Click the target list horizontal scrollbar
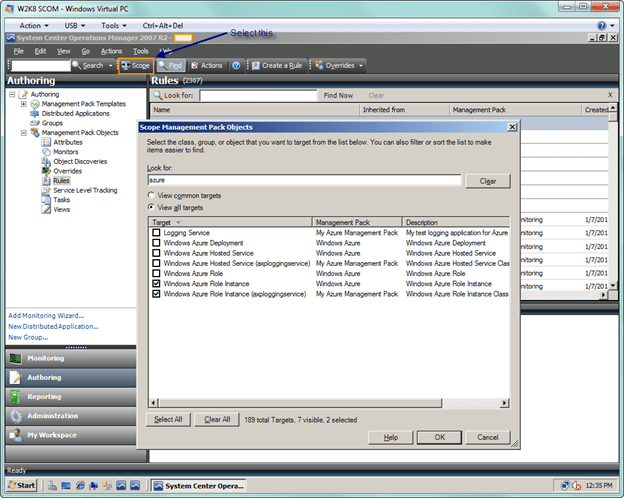Image resolution: width=624 pixels, height=498 pixels. coord(299,403)
